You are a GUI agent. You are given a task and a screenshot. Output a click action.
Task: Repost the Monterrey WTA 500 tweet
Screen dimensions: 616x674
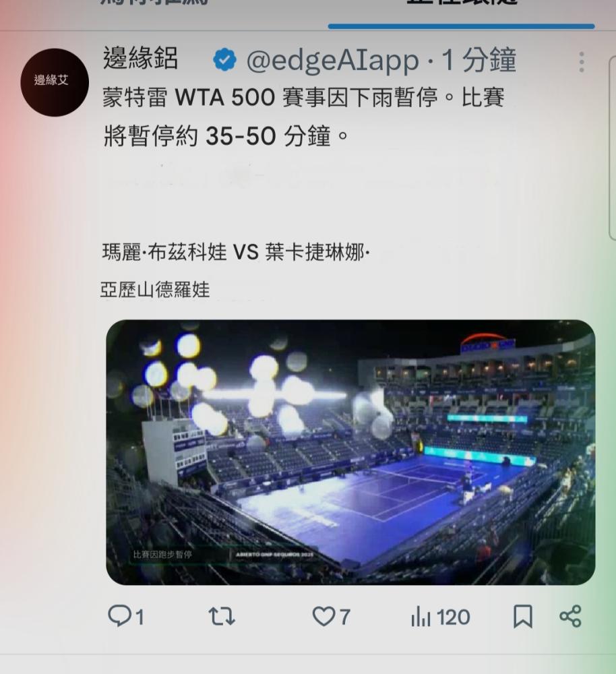pyautogui.click(x=222, y=616)
